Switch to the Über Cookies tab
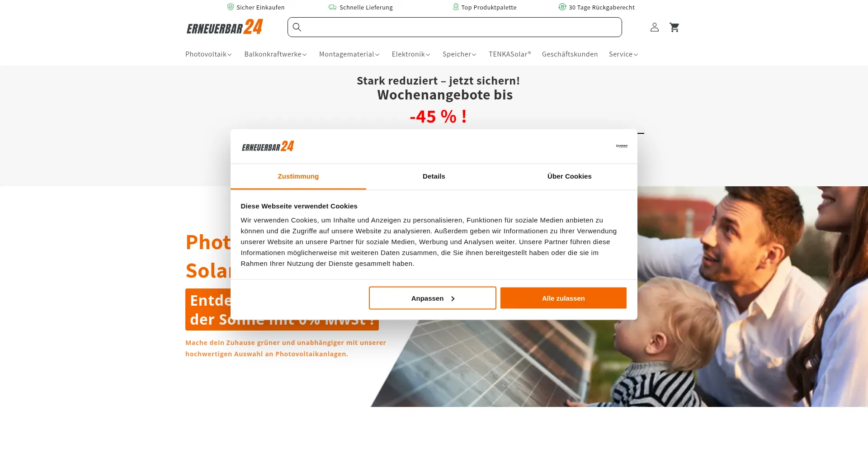The width and height of the screenshot is (868, 449). [570, 176]
